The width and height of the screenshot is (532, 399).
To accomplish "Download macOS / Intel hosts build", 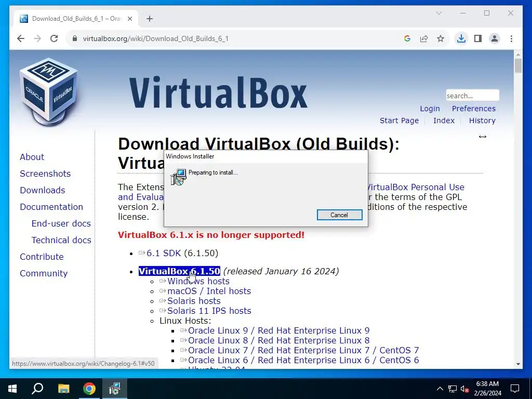I will point(209,291).
